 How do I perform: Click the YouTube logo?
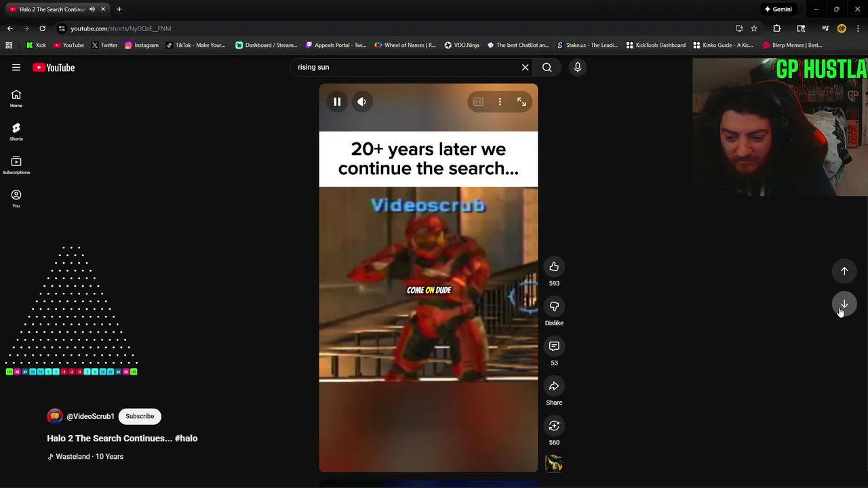click(54, 67)
